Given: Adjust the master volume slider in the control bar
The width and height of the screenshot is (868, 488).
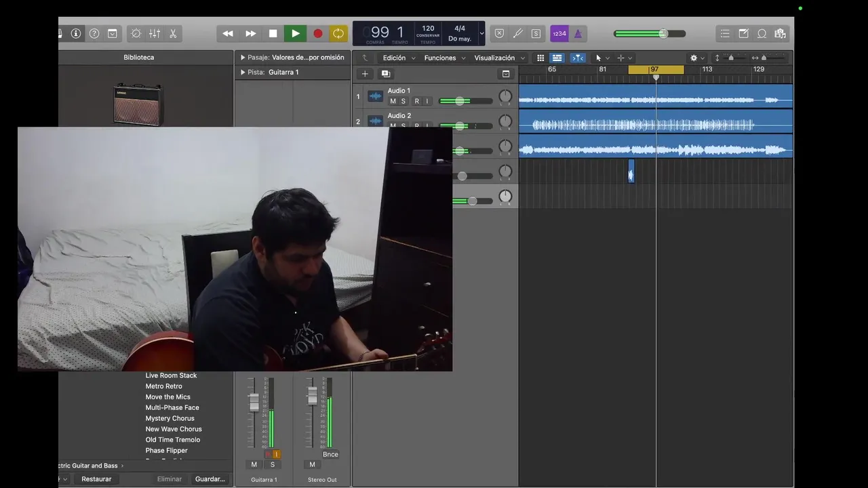Looking at the screenshot, I should 650,33.
